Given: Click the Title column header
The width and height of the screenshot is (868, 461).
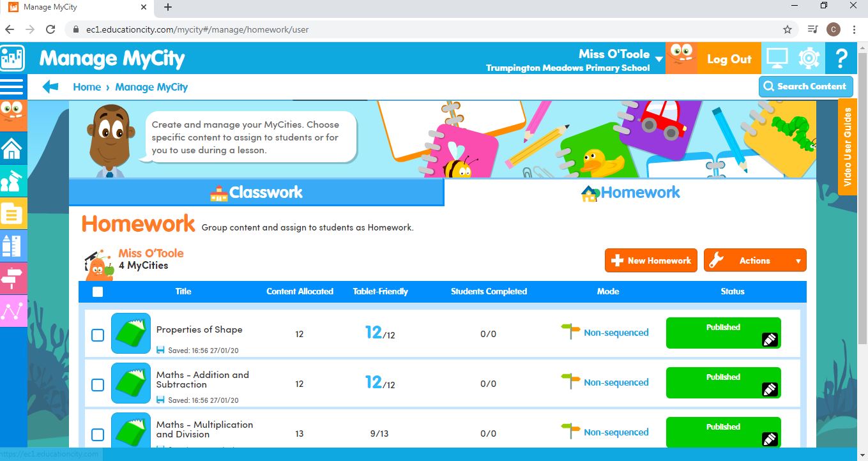Looking at the screenshot, I should (x=183, y=291).
